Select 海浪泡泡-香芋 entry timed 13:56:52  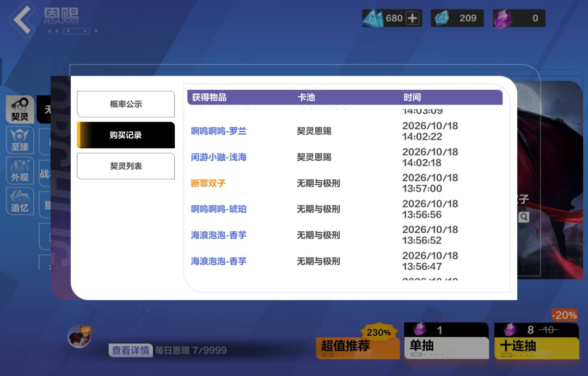point(219,235)
